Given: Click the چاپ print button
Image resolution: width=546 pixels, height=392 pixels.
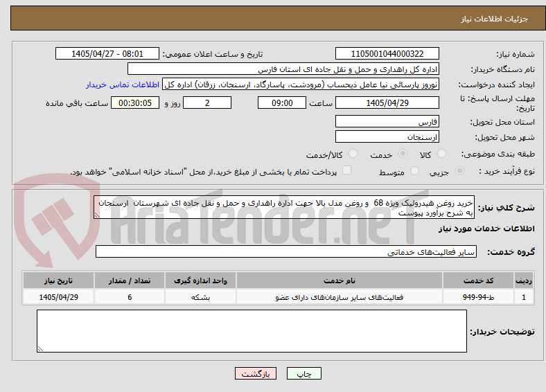Looking at the screenshot, I should pos(304,373).
